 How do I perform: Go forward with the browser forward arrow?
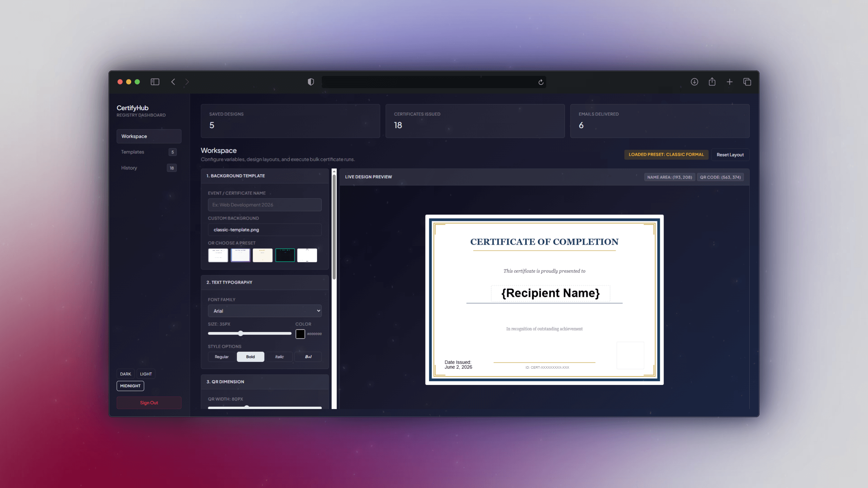click(187, 82)
